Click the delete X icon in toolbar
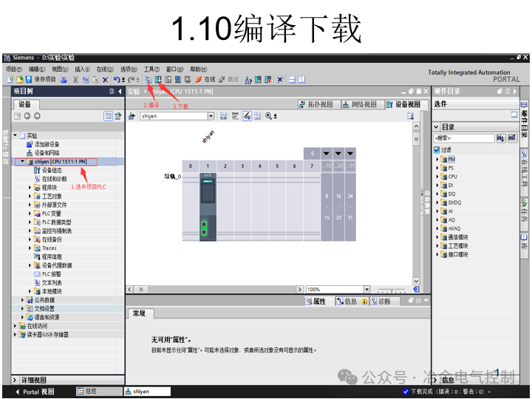 pyautogui.click(x=106, y=80)
